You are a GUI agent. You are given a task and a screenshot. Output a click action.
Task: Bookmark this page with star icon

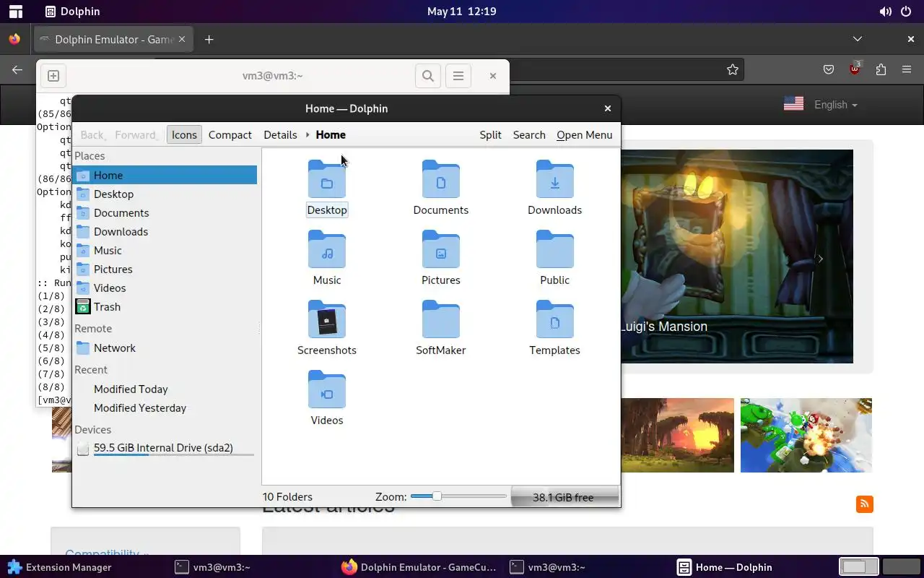tap(733, 69)
